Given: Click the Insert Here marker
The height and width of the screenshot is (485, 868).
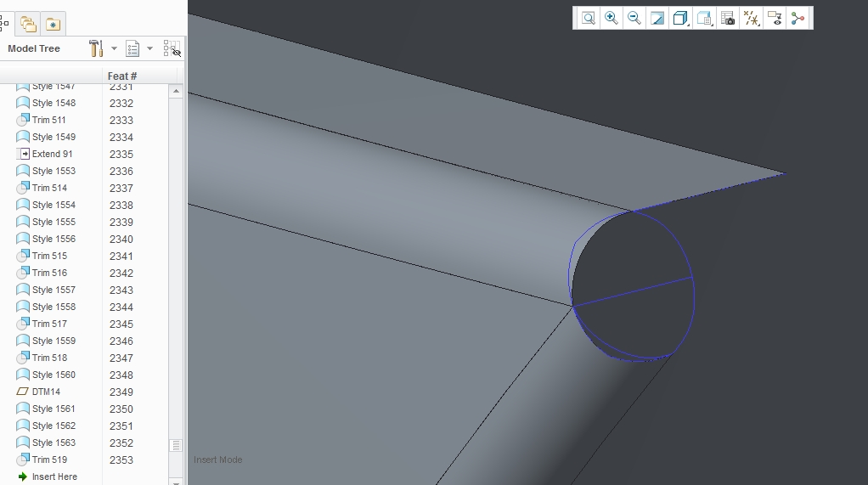Looking at the screenshot, I should [x=54, y=477].
